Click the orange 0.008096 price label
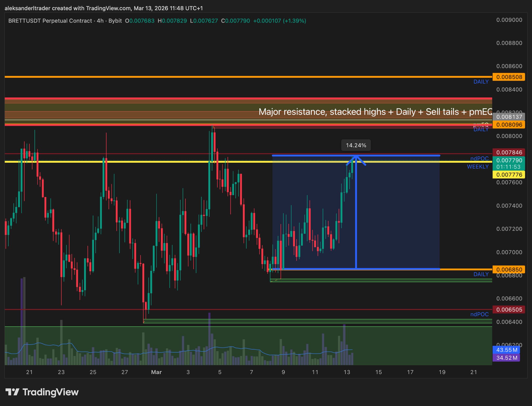 click(509, 125)
